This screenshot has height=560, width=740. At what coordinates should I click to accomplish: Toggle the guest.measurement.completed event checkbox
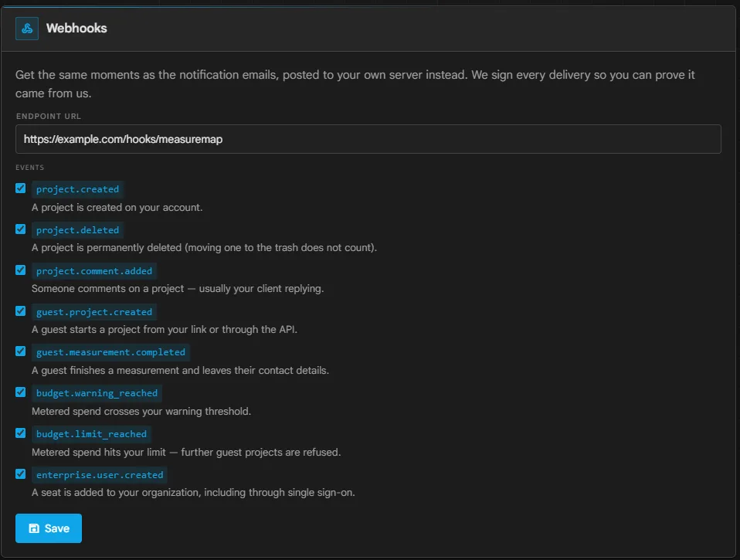click(x=20, y=351)
